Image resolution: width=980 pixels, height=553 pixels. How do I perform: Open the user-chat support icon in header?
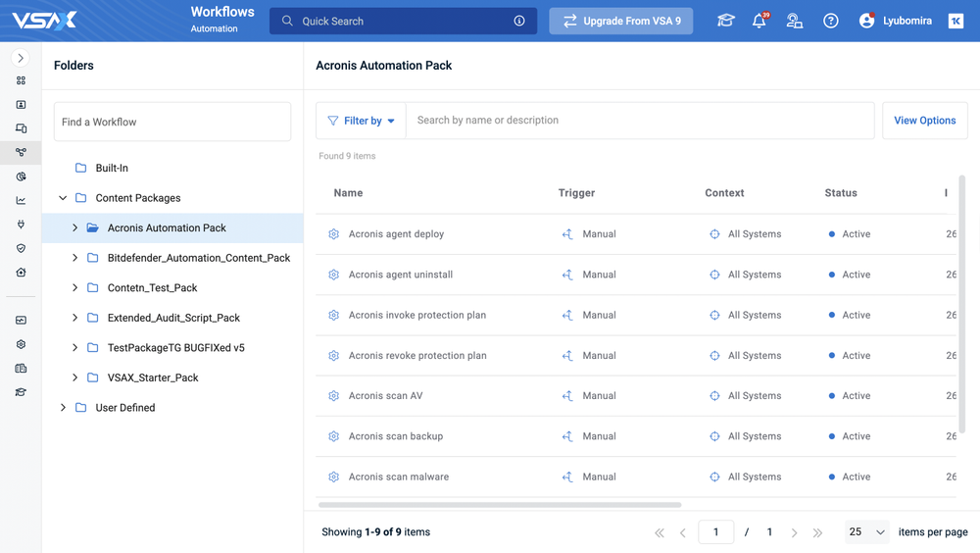795,21
